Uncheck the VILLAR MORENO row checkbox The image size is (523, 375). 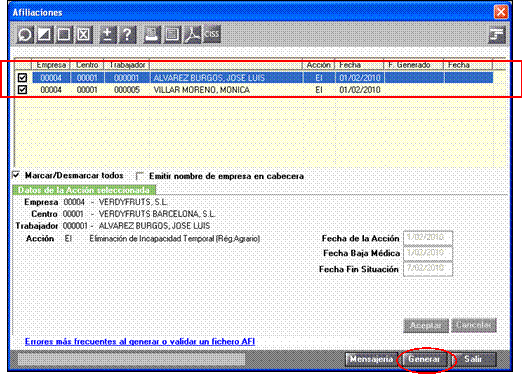22,90
